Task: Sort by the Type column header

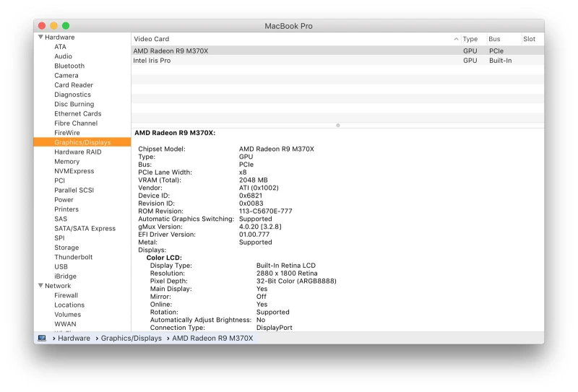Action: [x=470, y=39]
